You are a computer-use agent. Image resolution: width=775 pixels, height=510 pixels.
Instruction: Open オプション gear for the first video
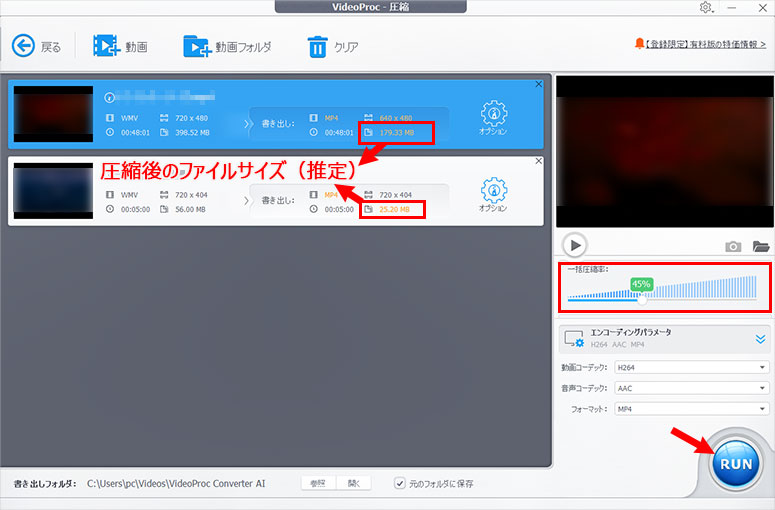coord(493,112)
